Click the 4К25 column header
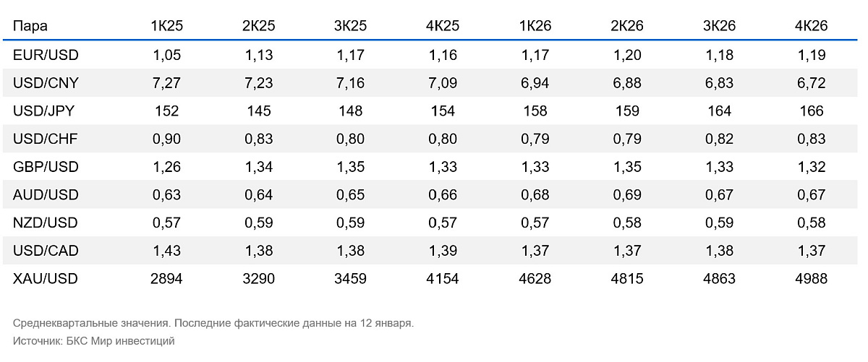 (443, 26)
